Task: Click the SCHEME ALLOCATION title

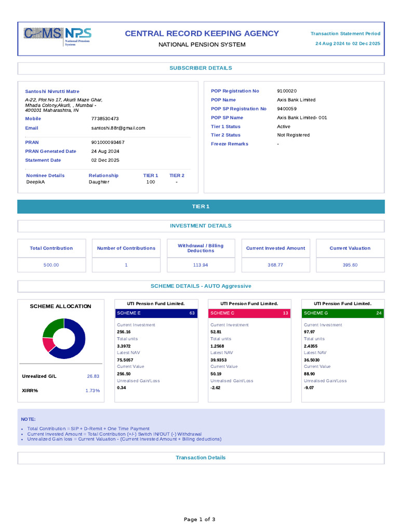Action: pos(60,307)
